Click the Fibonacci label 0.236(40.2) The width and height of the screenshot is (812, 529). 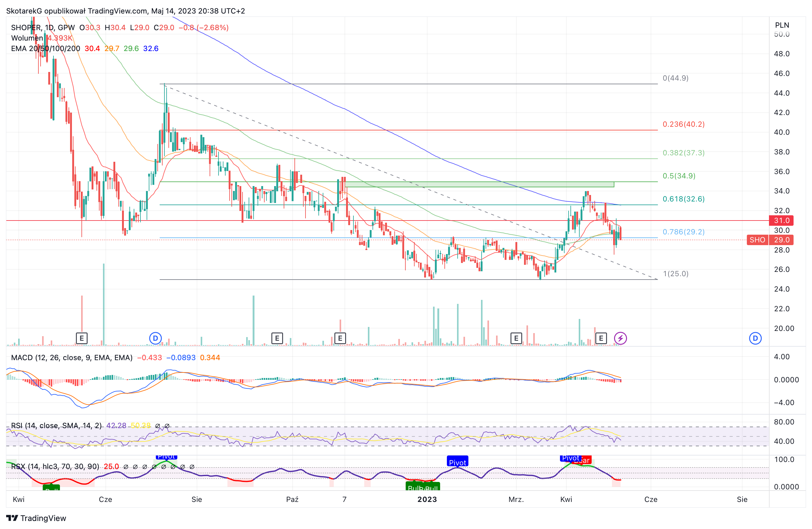point(684,124)
